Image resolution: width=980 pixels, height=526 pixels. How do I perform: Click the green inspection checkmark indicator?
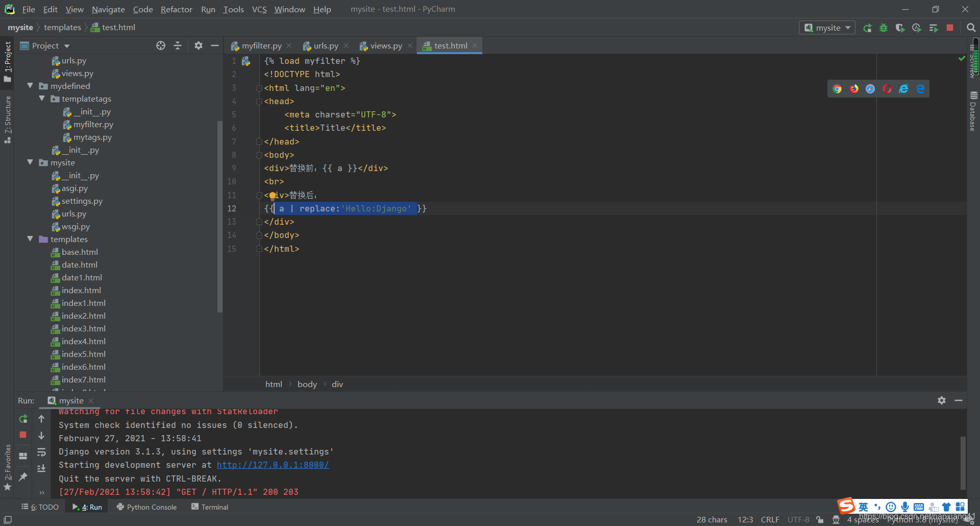[962, 59]
